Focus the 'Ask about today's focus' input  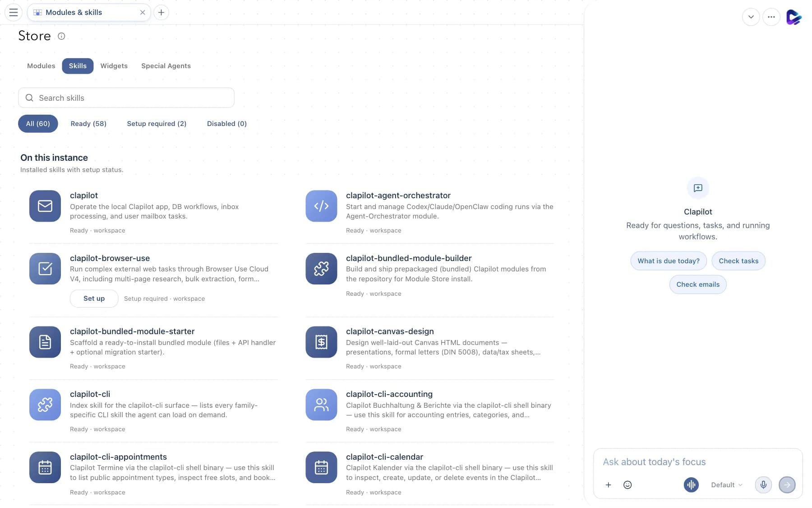tap(697, 462)
